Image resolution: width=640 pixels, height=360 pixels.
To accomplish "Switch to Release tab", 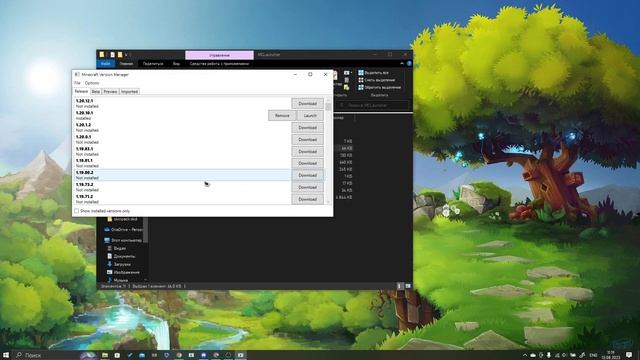I will tap(81, 91).
